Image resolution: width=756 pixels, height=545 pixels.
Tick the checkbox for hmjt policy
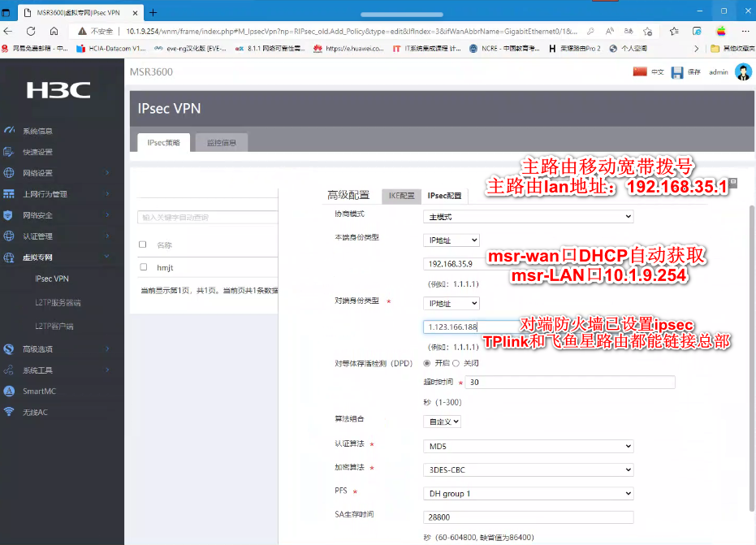tap(143, 266)
